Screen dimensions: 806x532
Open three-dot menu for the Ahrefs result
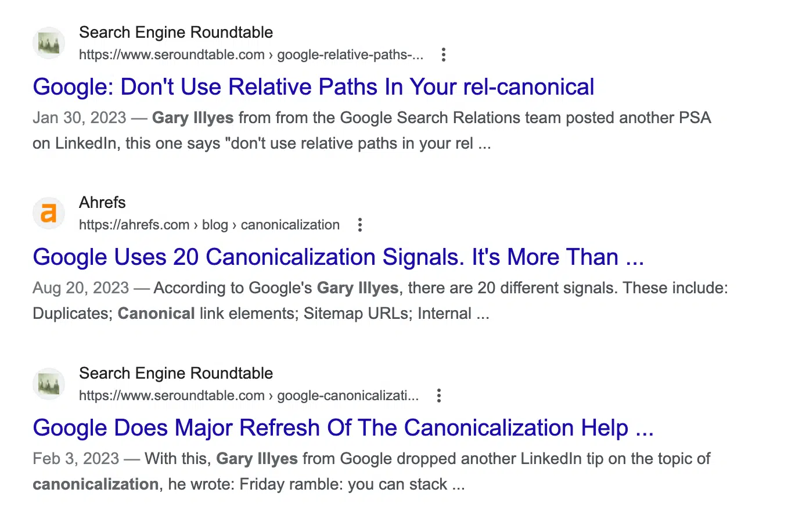point(360,225)
